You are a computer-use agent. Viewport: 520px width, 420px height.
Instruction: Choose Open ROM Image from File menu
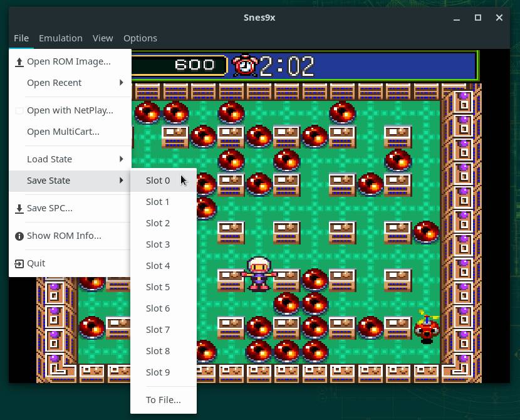(x=70, y=61)
